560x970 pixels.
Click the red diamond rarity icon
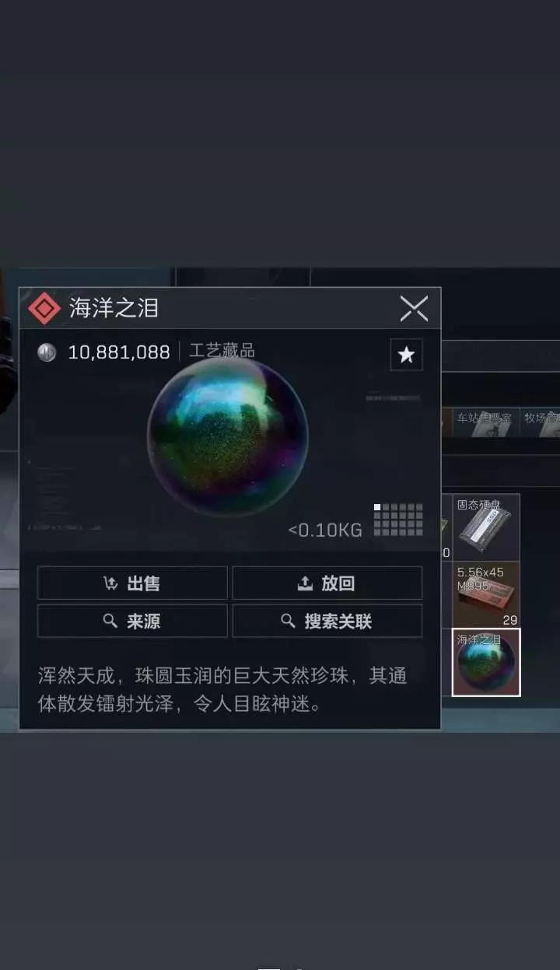44,309
